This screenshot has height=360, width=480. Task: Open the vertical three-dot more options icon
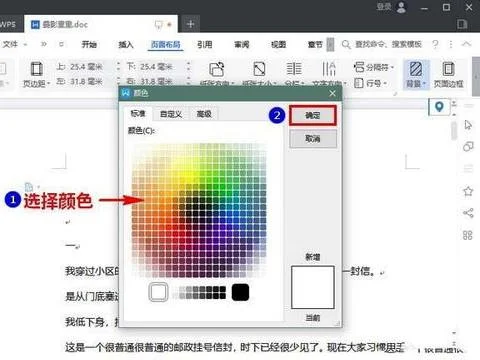(451, 44)
